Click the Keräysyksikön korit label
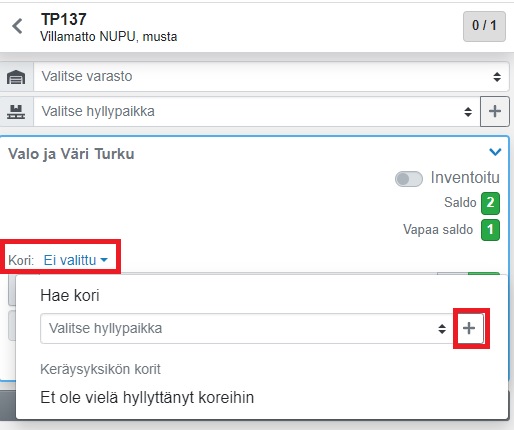 tap(100, 369)
